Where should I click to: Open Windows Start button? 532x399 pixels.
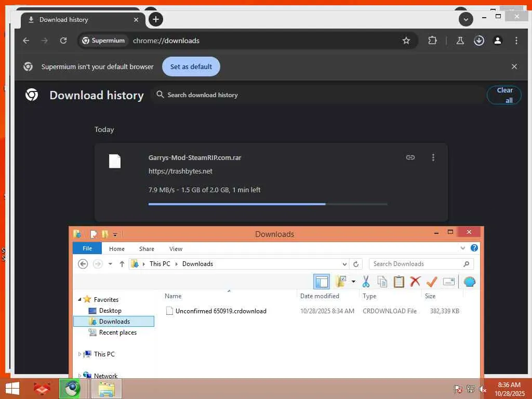click(x=12, y=389)
